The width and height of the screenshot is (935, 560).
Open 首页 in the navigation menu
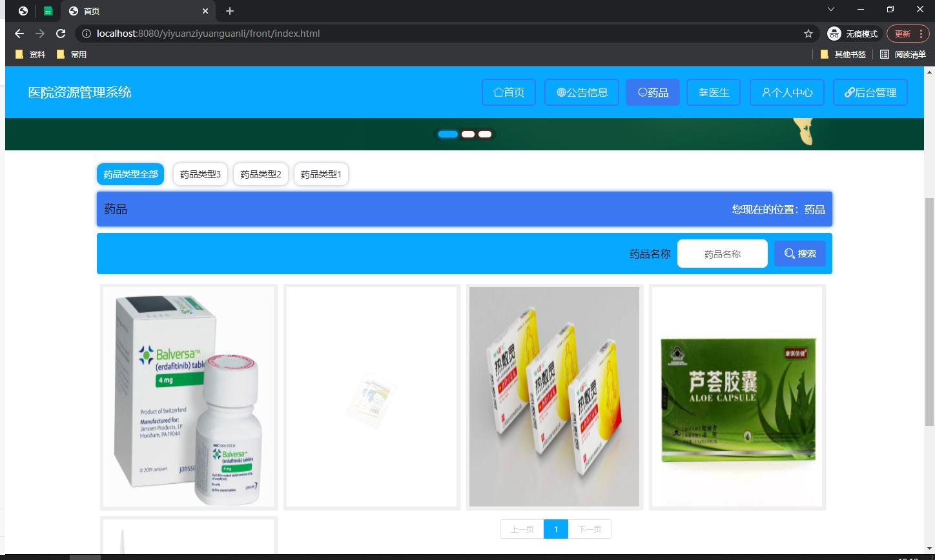click(x=509, y=92)
